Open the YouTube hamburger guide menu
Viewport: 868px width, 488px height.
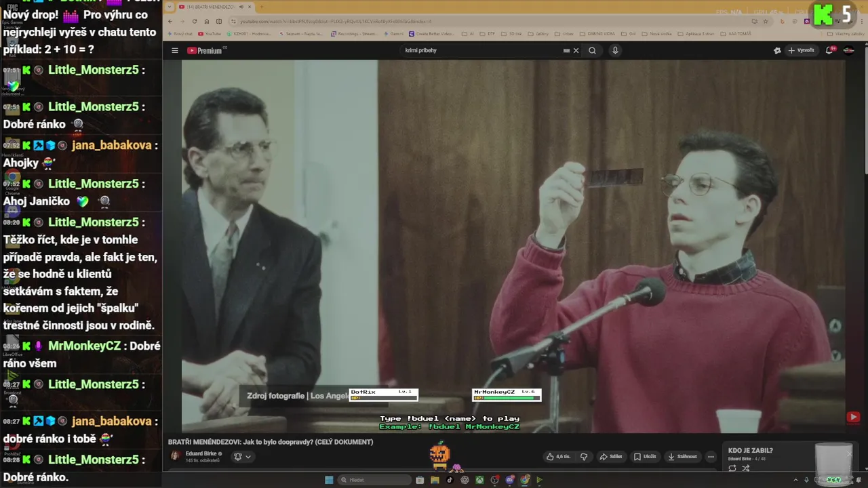click(174, 50)
